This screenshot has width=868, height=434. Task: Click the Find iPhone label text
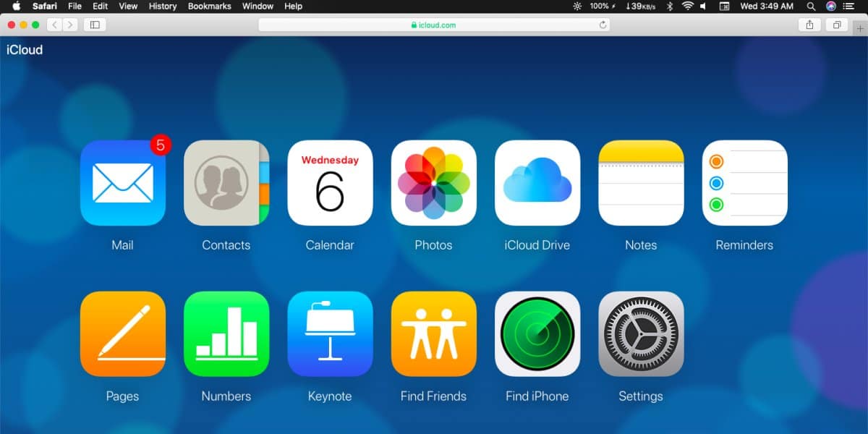point(537,396)
